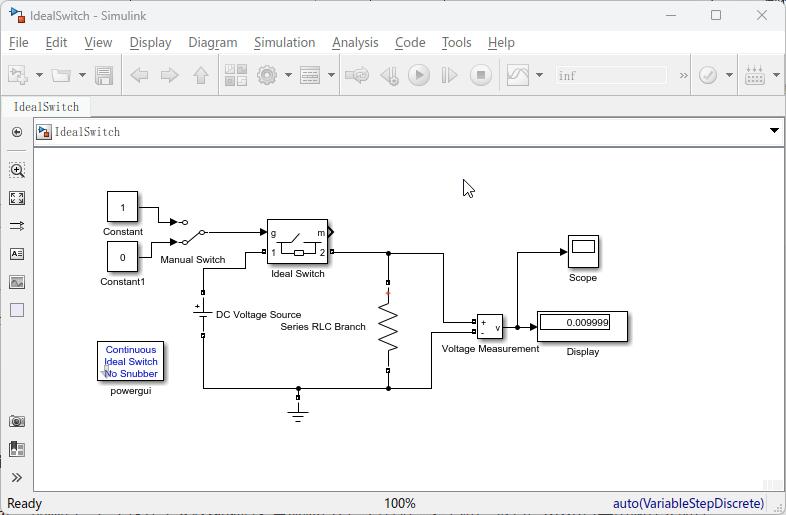The image size is (786, 515).
Task: Open Model Configuration Parameters gear icon
Action: click(267, 76)
